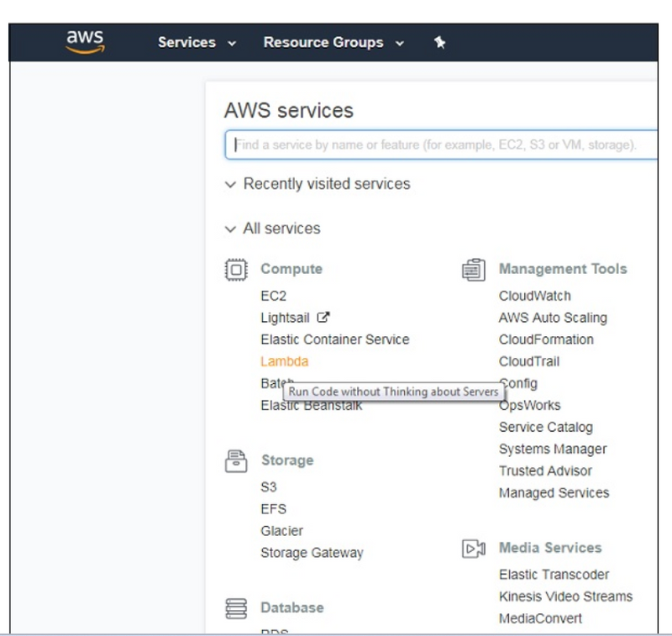The width and height of the screenshot is (672, 636).
Task: Click the Database category stack icon
Action: [236, 608]
